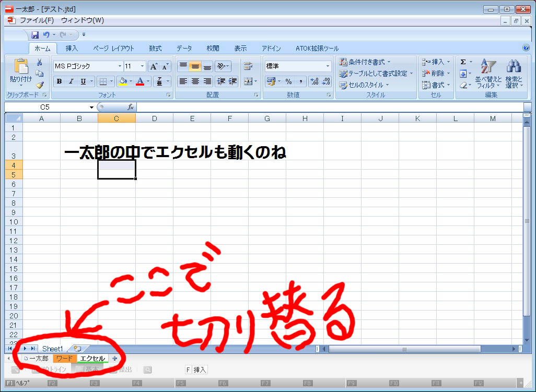Center cell text horizontally
The height and width of the screenshot is (392, 536).
195,81
